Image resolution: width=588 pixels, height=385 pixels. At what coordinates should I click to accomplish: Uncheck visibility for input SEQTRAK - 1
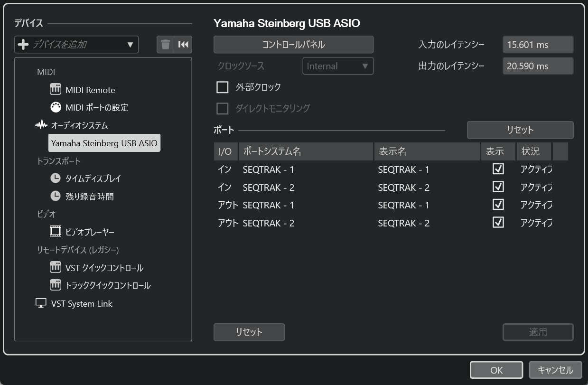[498, 169]
